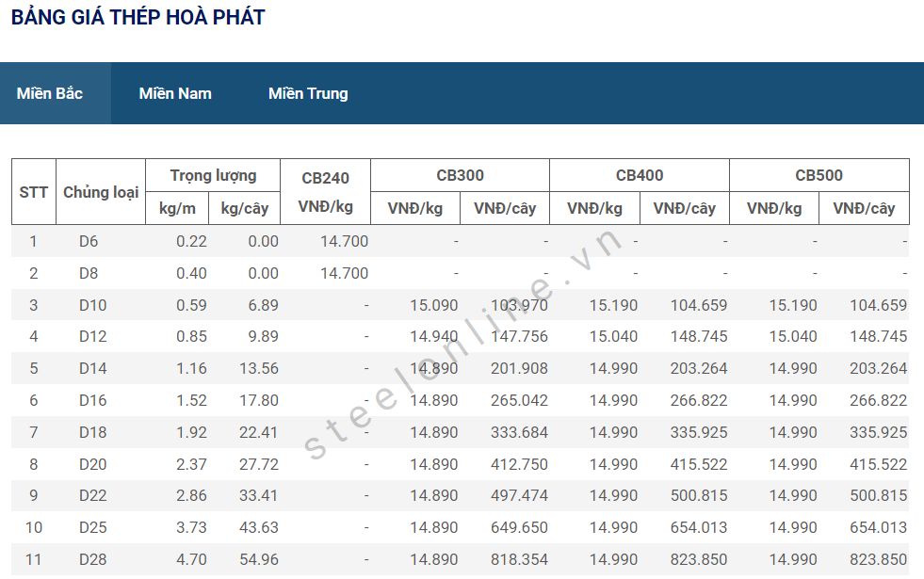This screenshot has width=924, height=579.
Task: Select the CB300 value 412.750
Action: 519,464
